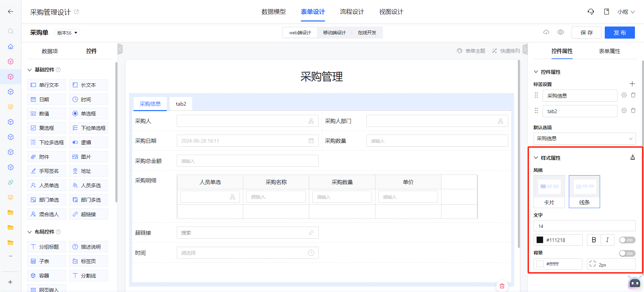
Task: Open the 默认选项 dropdown
Action: tap(584, 139)
